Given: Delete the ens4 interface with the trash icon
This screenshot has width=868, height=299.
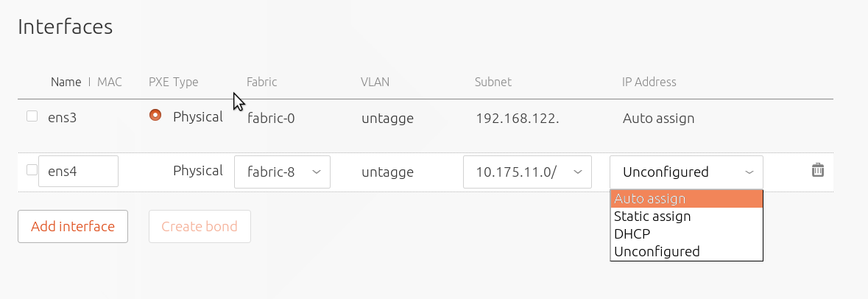Looking at the screenshot, I should (818, 170).
